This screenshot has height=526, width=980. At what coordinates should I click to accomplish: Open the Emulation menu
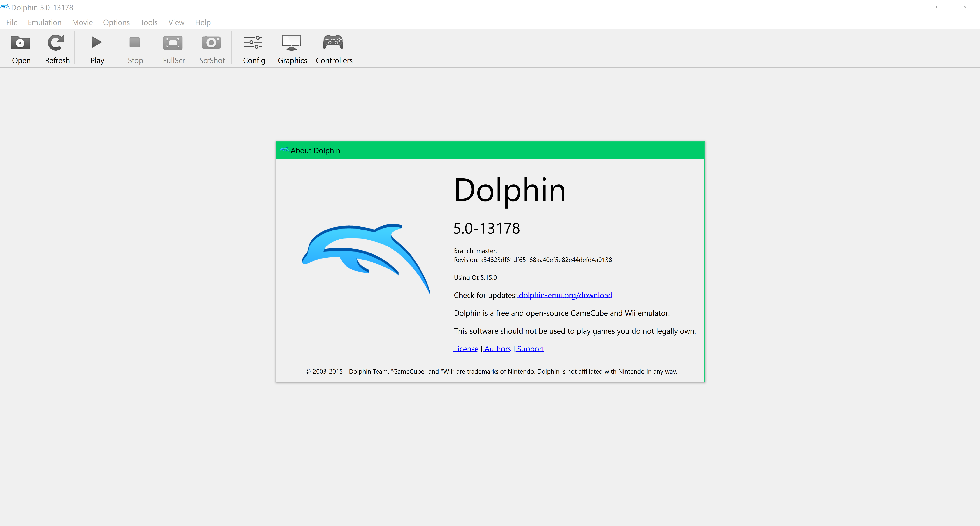43,22
